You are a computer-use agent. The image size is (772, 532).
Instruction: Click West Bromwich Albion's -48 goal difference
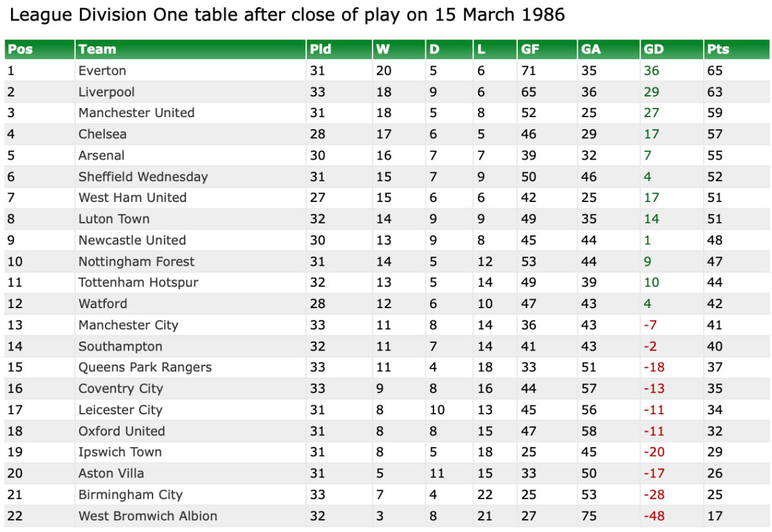(x=654, y=516)
